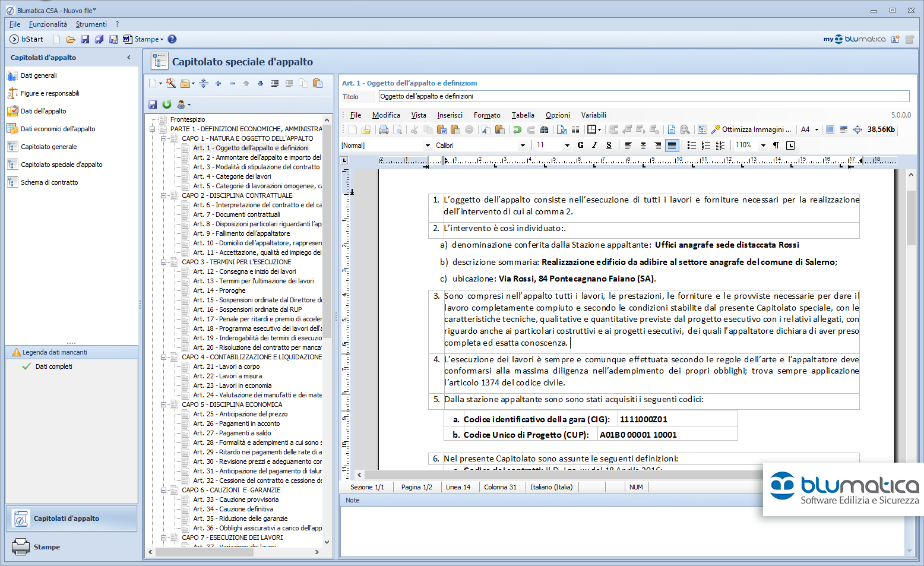
Task: Open the Inserisci menu in editor
Action: (450, 115)
